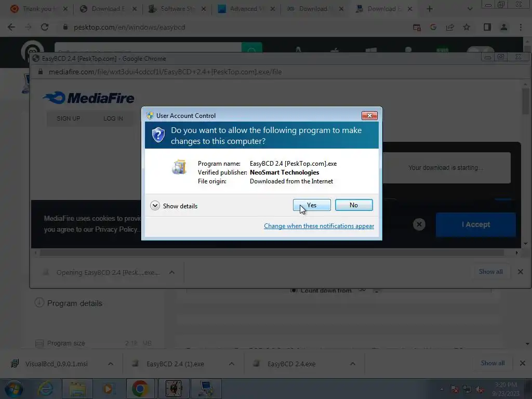Screen dimensions: 532x399
Task: Close the 'Advanced' tab
Action: (273, 9)
